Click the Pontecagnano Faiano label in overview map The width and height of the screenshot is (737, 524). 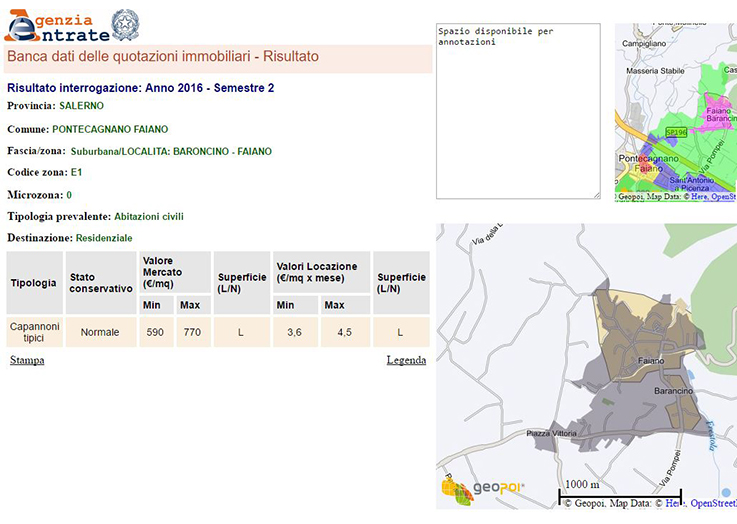click(x=649, y=163)
